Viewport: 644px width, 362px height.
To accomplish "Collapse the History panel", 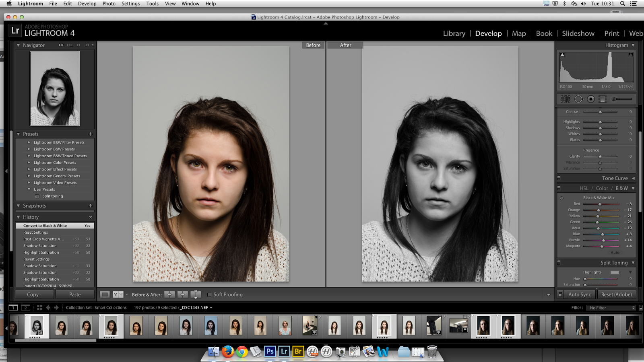I will coord(18,217).
